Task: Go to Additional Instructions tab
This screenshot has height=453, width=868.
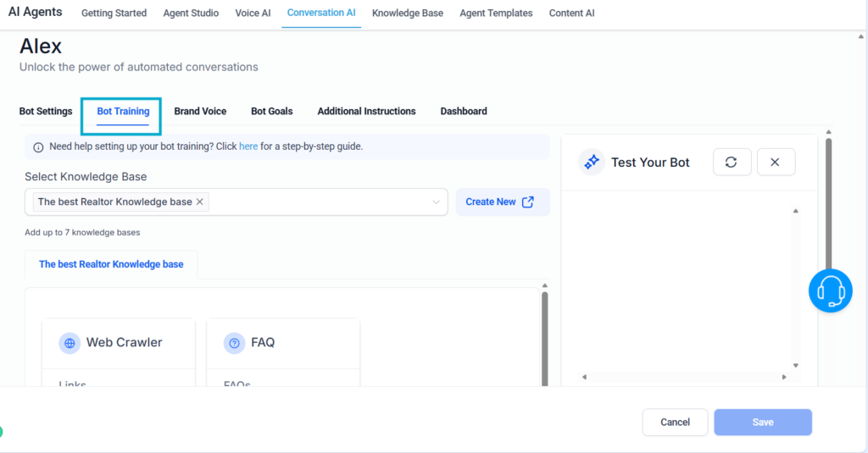Action: [x=366, y=111]
